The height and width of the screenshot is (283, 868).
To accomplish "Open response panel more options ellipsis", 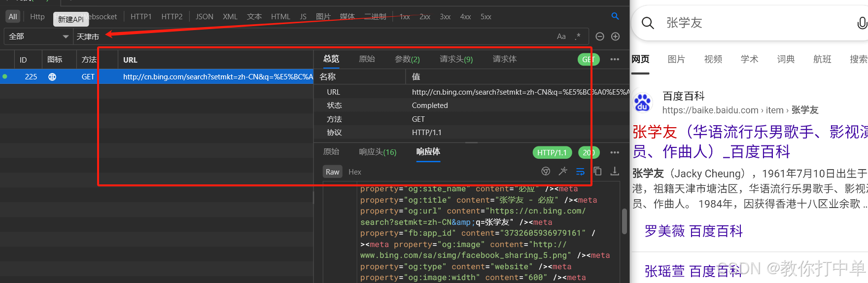I will click(615, 152).
